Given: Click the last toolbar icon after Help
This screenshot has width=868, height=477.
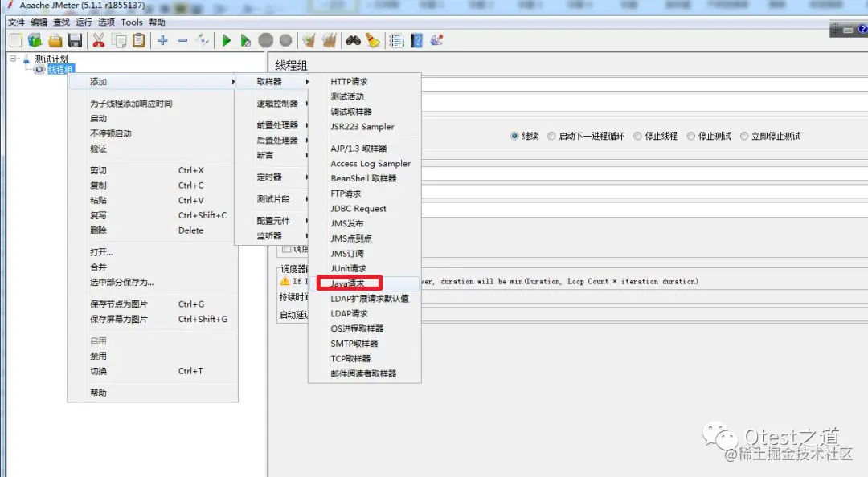Looking at the screenshot, I should pos(436,40).
